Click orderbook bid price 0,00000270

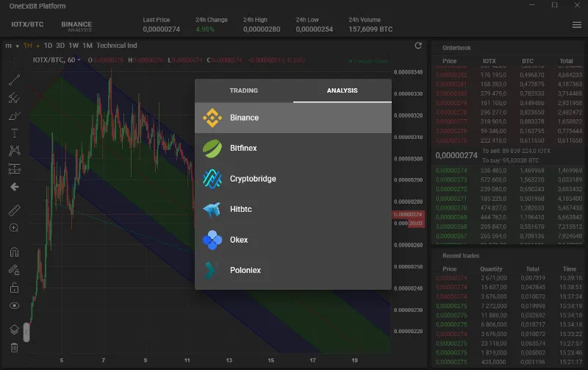coord(451,208)
